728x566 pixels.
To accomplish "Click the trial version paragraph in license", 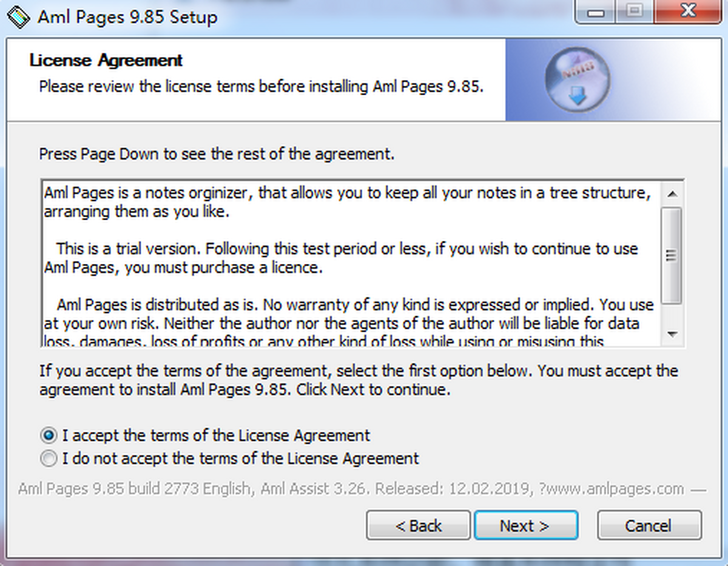I will point(341,258).
